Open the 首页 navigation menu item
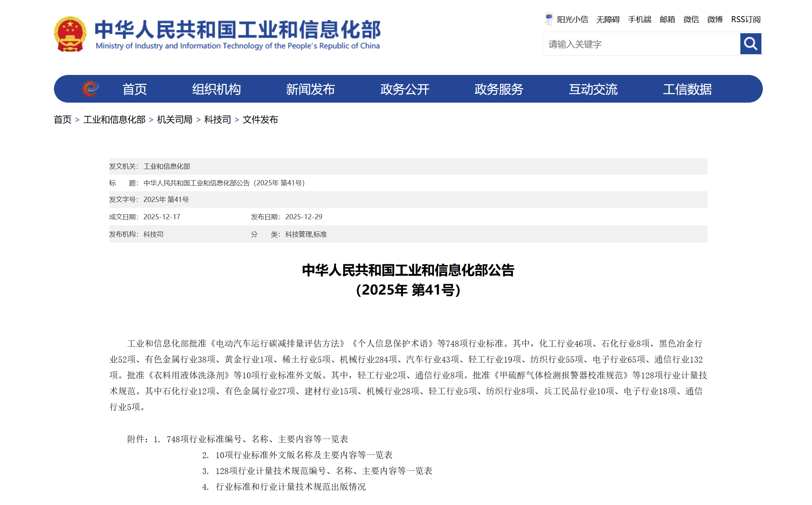 tap(134, 89)
